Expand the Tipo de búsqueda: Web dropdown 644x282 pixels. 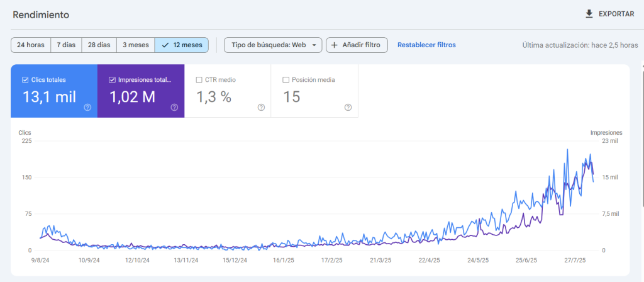(x=273, y=45)
